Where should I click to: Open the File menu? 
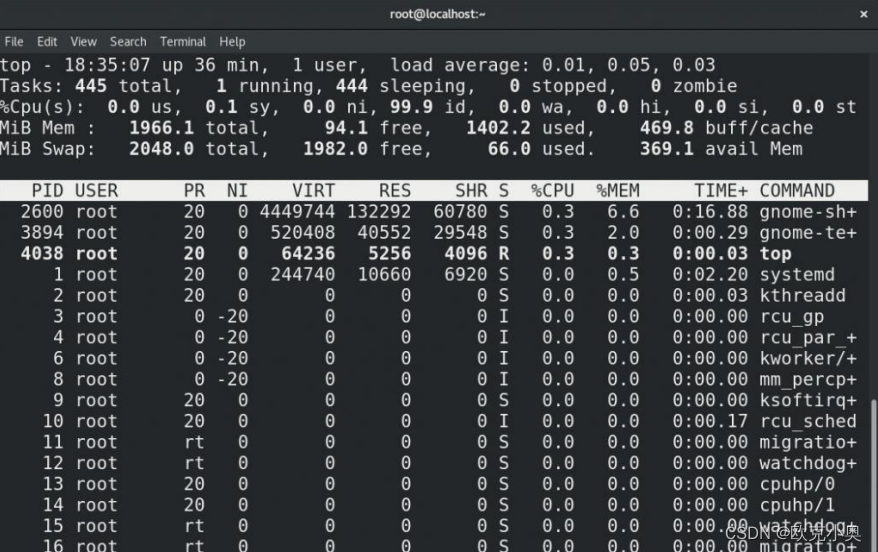coord(14,41)
